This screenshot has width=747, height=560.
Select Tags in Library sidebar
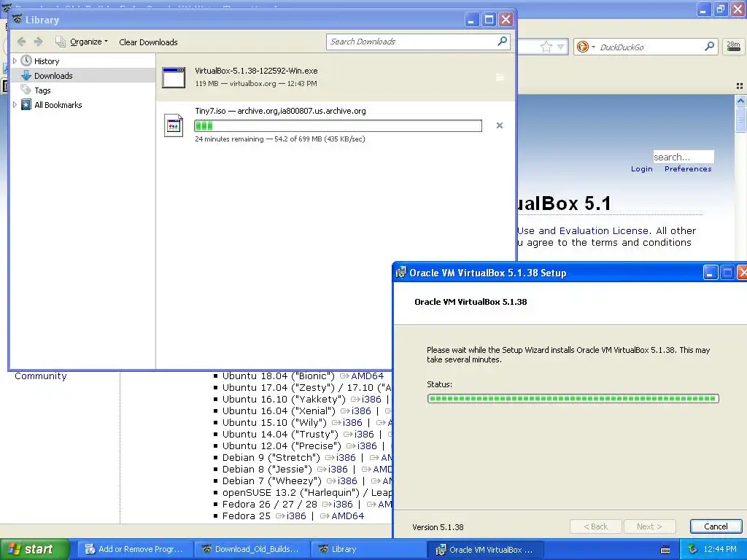pos(42,90)
